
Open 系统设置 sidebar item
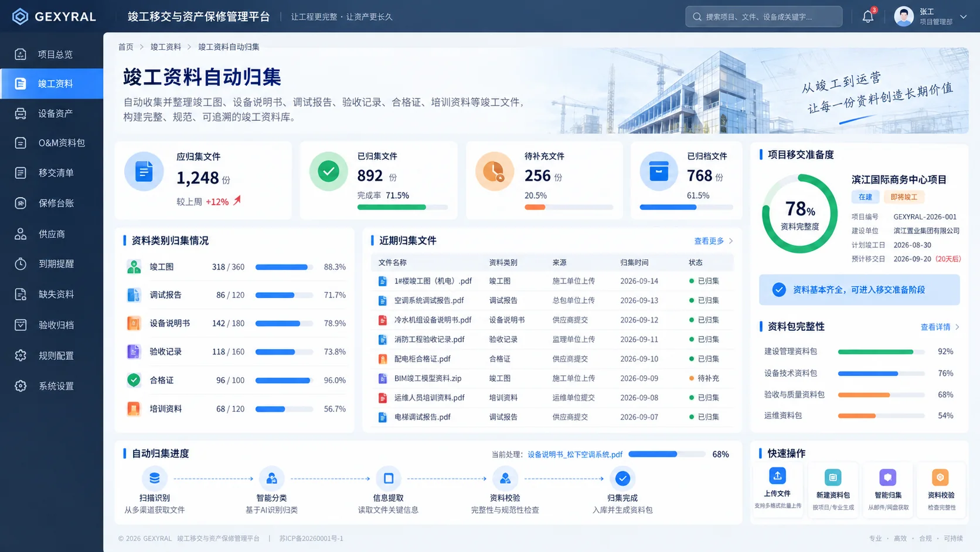(x=52, y=386)
